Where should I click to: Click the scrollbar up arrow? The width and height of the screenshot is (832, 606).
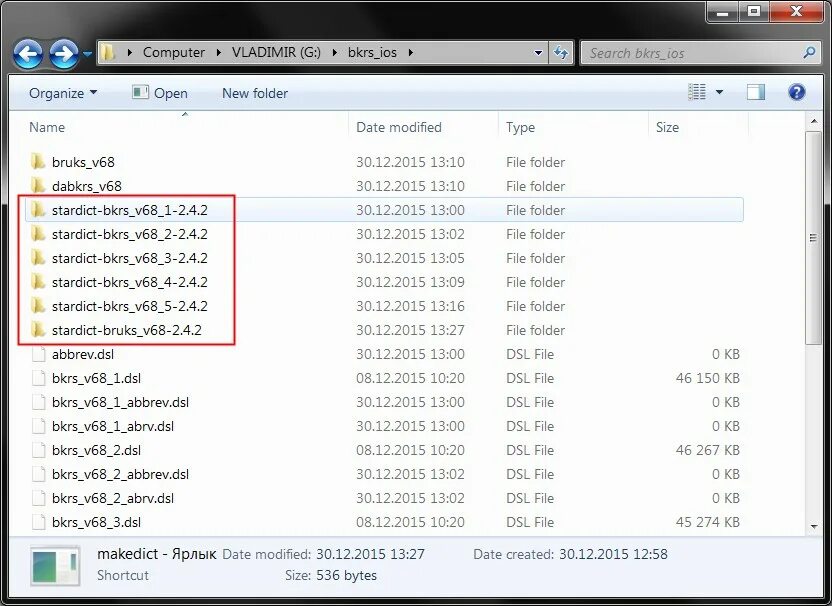813,122
